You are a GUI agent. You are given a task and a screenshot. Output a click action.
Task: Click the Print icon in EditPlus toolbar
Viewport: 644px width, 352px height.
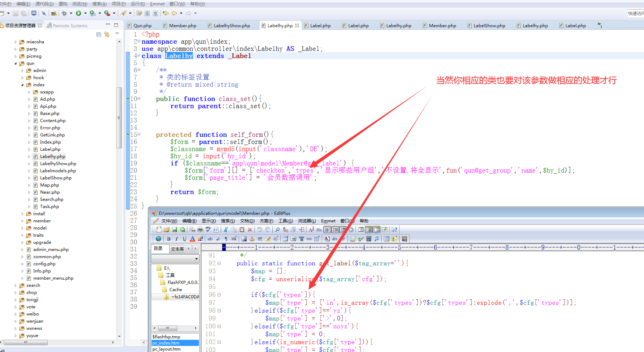200,230
